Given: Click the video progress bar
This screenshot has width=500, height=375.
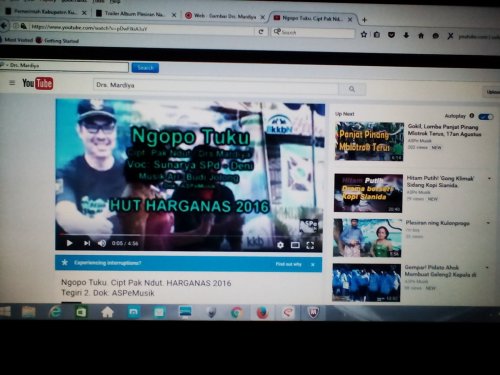Looking at the screenshot, I should click(189, 235).
